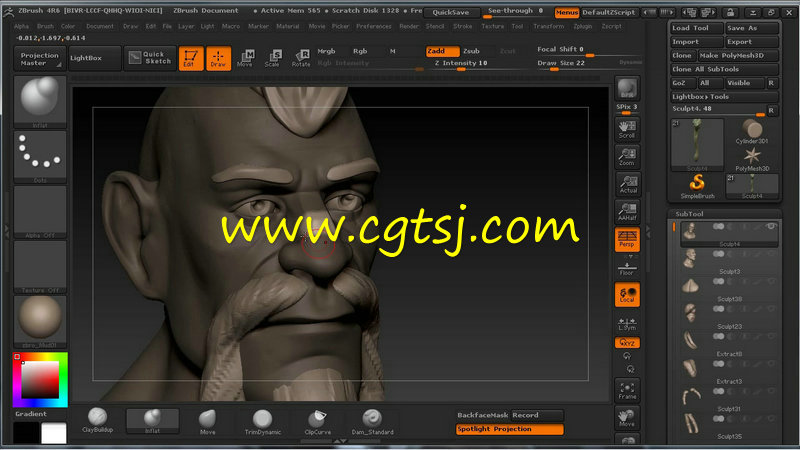
Task: Click the right-shelf Move view icon
Action: 627,418
